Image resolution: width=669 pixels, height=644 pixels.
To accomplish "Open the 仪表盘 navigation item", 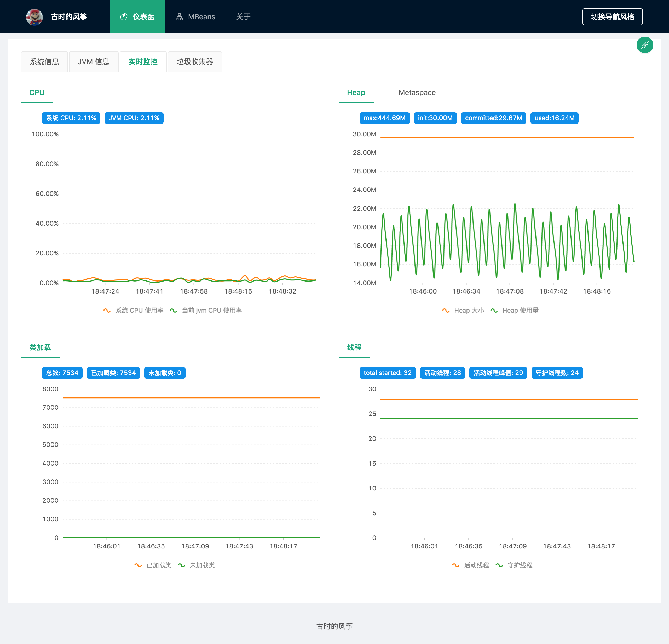I will click(x=137, y=17).
